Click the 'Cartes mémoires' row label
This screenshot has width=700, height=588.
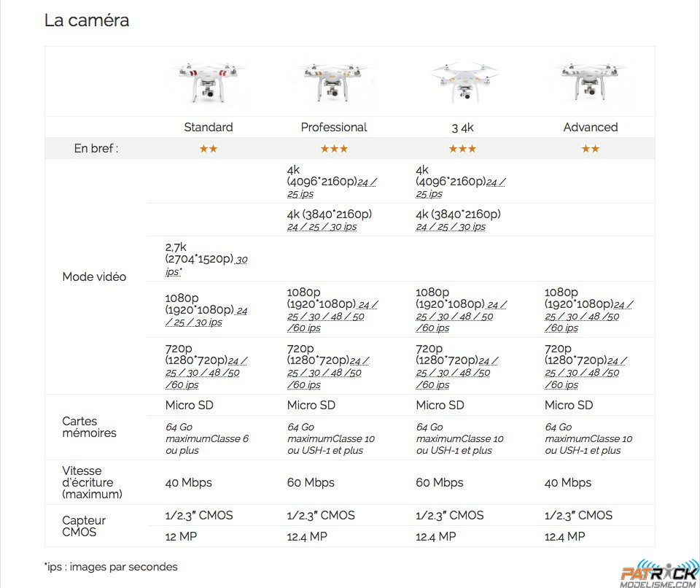[x=89, y=427]
